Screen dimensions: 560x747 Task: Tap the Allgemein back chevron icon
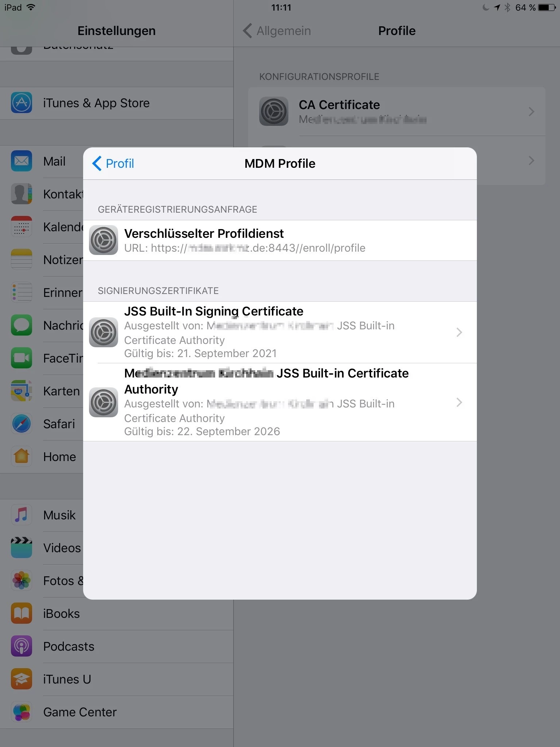pyautogui.click(x=248, y=31)
